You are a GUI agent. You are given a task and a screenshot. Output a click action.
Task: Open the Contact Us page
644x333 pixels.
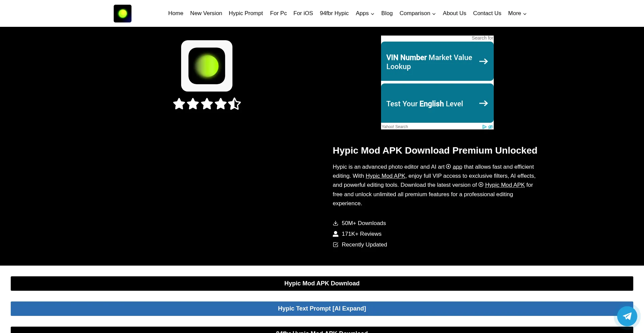pos(487,13)
